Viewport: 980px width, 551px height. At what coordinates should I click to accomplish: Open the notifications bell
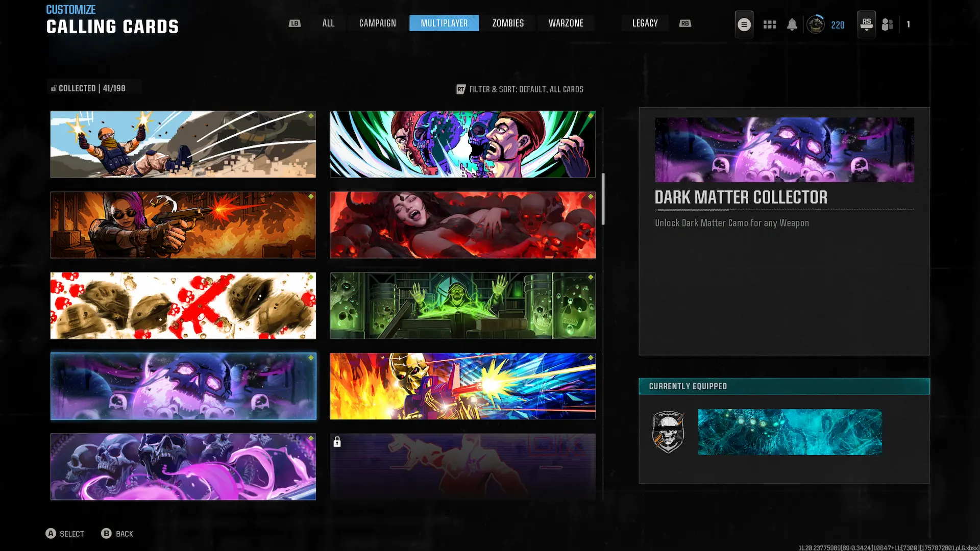(x=792, y=24)
